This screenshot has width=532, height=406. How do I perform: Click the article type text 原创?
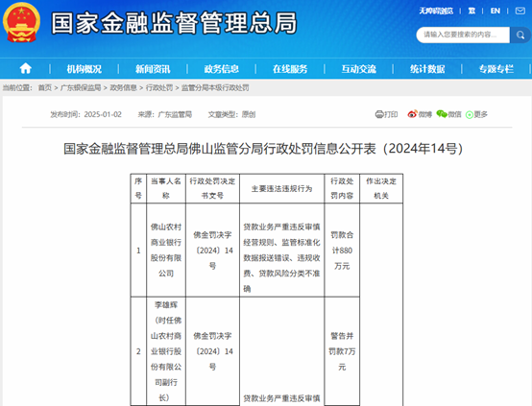[249, 114]
